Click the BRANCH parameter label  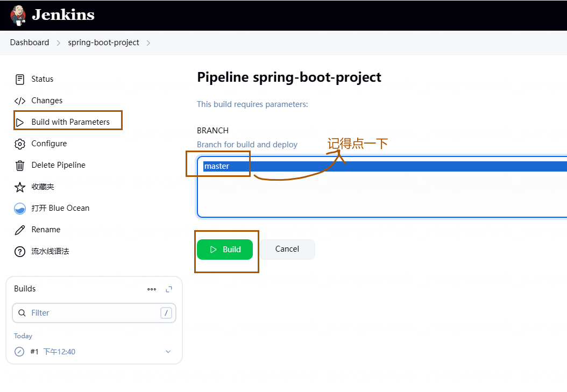(212, 131)
